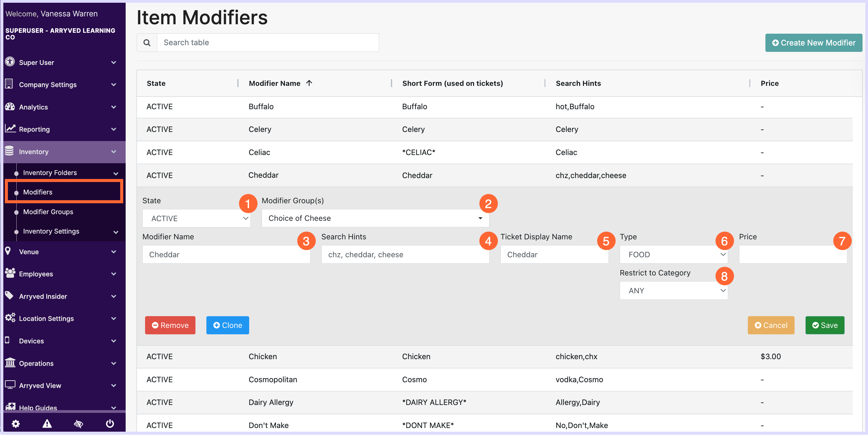This screenshot has width=868, height=435.
Task: Click the red Remove button
Action: (170, 325)
